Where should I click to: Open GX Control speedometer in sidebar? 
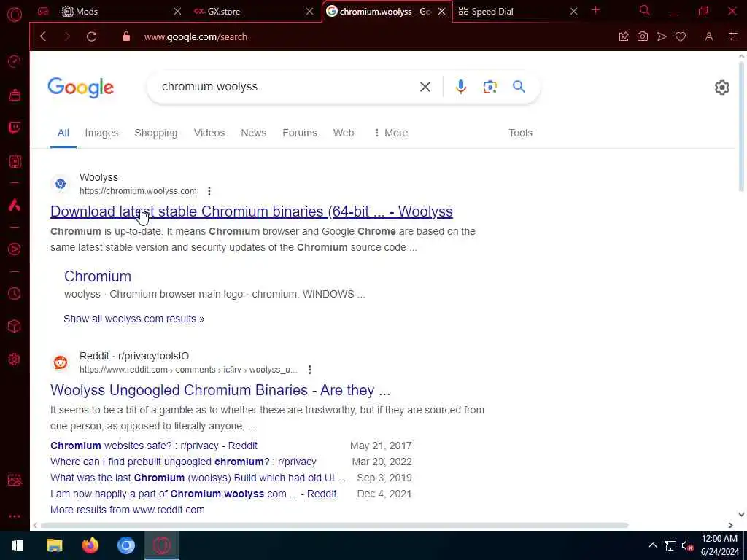click(15, 61)
